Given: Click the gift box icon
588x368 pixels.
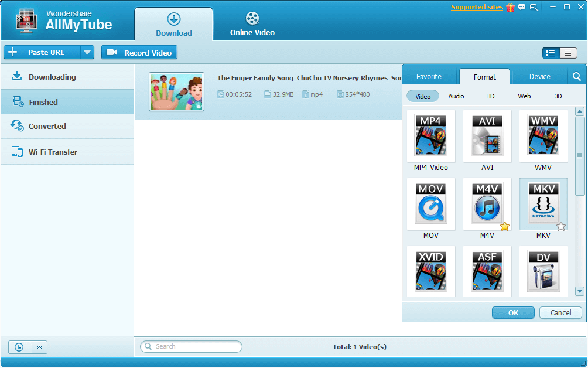Looking at the screenshot, I should coord(510,7).
